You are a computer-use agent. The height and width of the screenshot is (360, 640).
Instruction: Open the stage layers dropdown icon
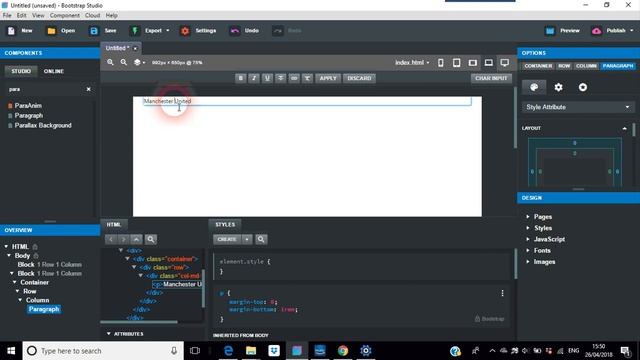[x=139, y=62]
